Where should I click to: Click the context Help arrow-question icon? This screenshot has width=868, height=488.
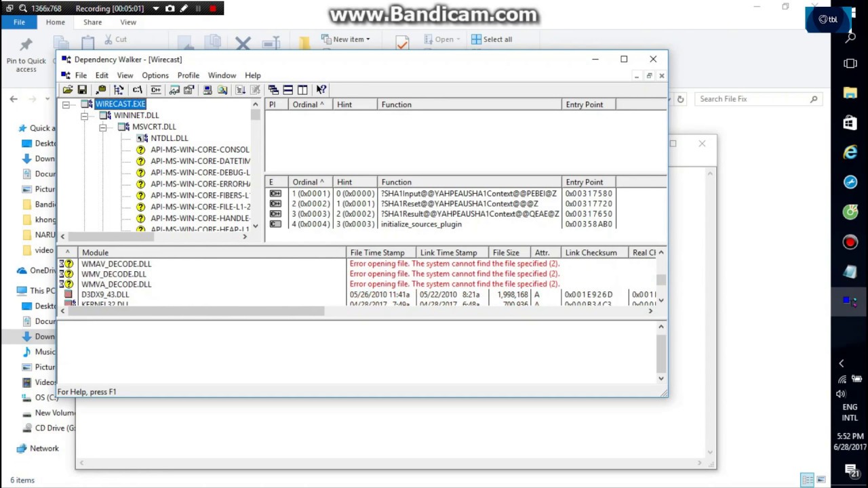[x=321, y=89]
